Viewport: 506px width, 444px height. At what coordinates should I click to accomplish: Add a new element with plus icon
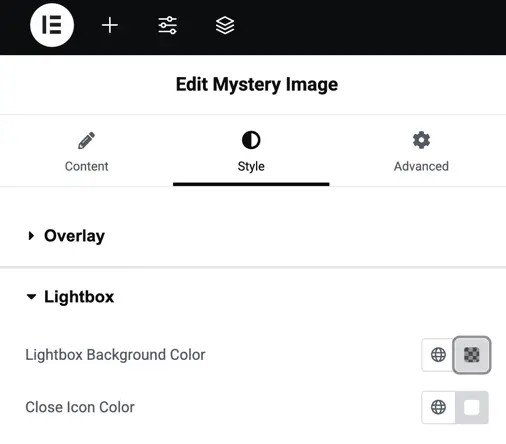pos(110,25)
